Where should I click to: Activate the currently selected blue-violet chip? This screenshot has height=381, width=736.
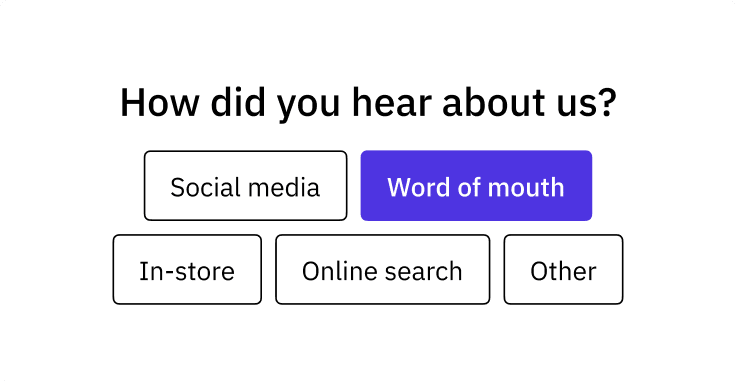(476, 185)
